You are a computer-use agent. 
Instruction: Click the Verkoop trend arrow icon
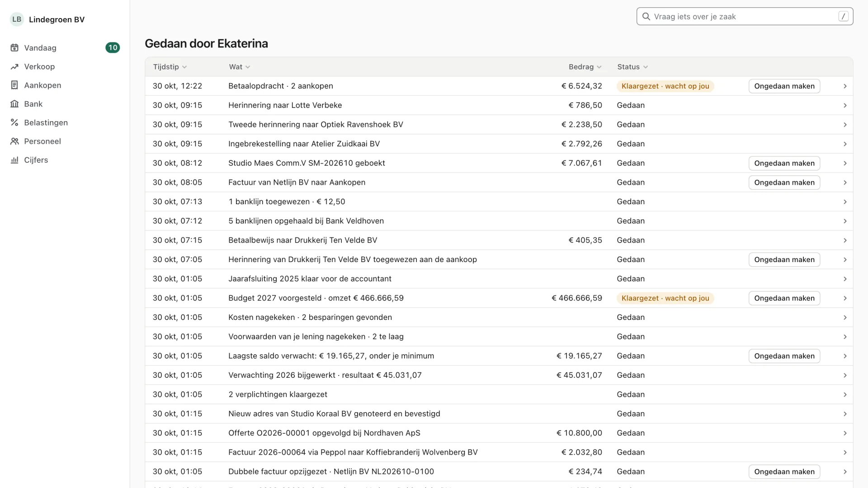click(x=14, y=66)
